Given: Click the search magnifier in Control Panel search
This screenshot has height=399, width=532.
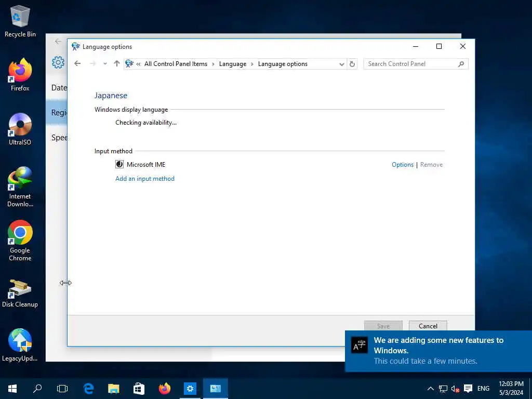Looking at the screenshot, I should pyautogui.click(x=461, y=64).
